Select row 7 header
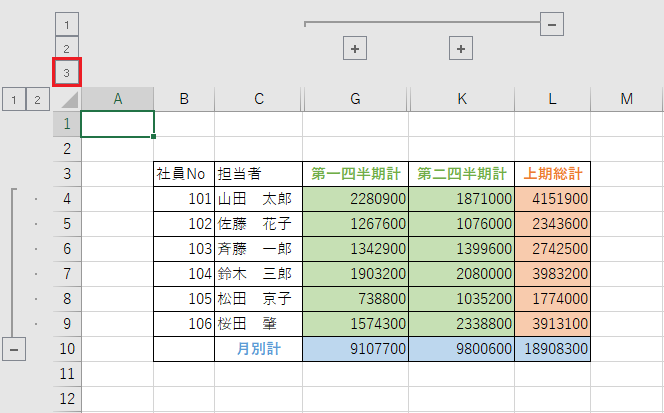 point(67,274)
